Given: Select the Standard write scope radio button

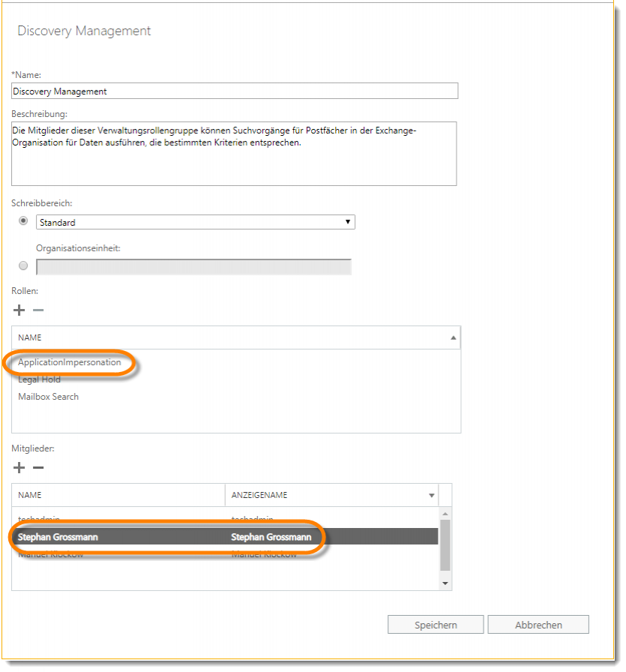Looking at the screenshot, I should coord(23,221).
